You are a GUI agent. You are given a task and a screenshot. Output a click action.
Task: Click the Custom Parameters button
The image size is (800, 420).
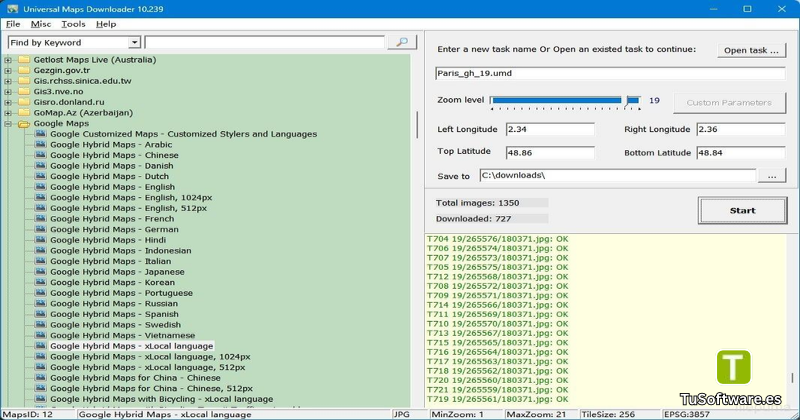pyautogui.click(x=729, y=103)
